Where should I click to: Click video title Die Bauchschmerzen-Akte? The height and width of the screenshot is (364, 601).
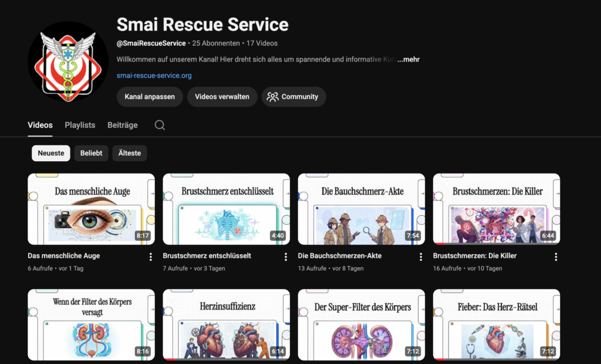click(340, 256)
